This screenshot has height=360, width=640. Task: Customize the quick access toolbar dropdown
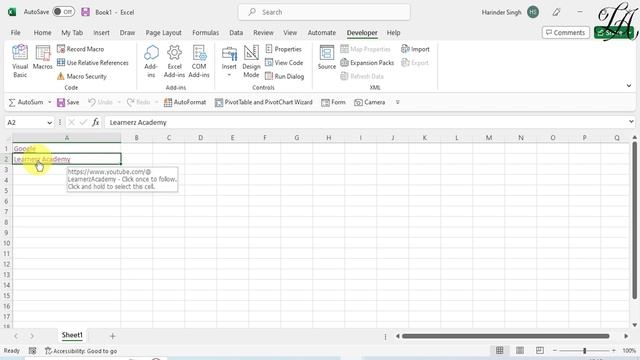pos(398,102)
